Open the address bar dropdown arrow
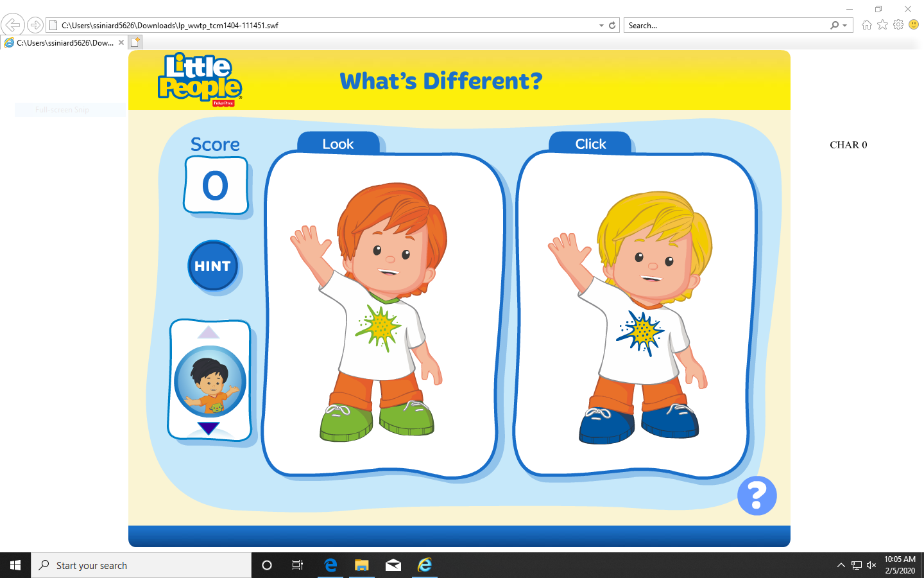Screen dimensions: 924x578 point(601,26)
